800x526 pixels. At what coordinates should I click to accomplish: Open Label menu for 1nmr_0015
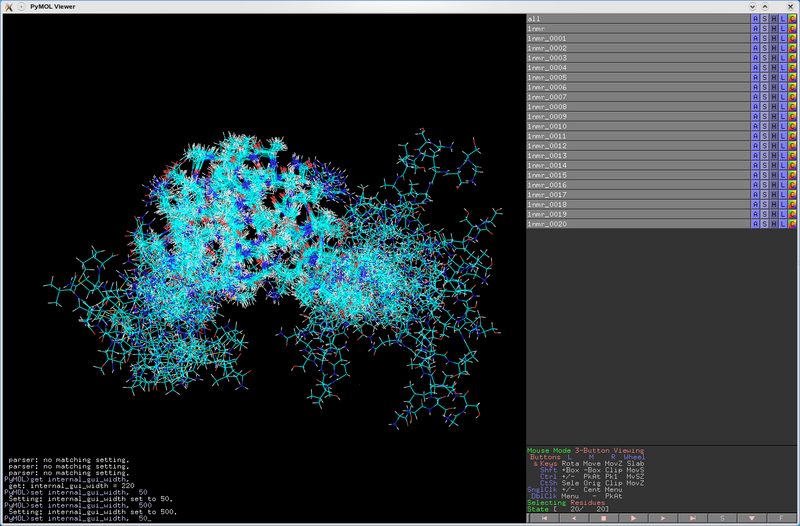tap(783, 175)
